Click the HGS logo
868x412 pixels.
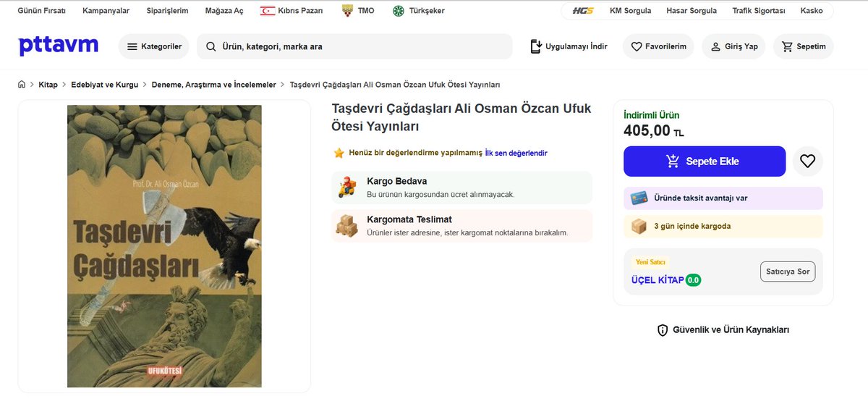[582, 11]
